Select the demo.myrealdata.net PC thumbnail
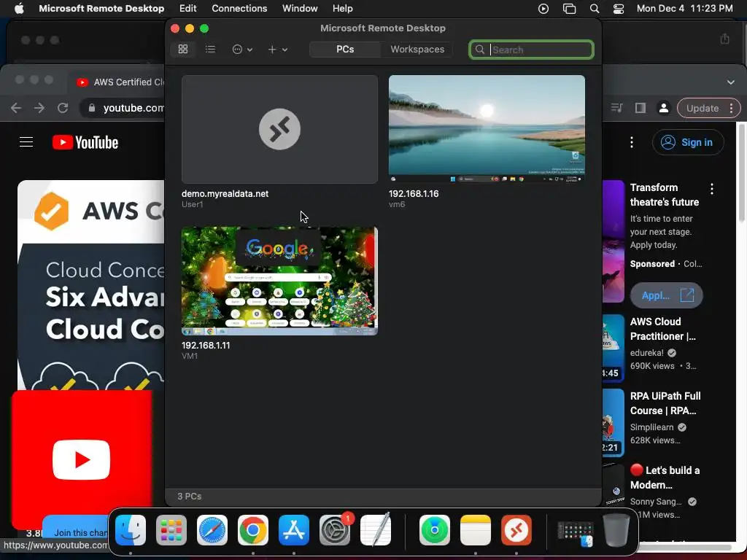The image size is (747, 560). click(279, 129)
